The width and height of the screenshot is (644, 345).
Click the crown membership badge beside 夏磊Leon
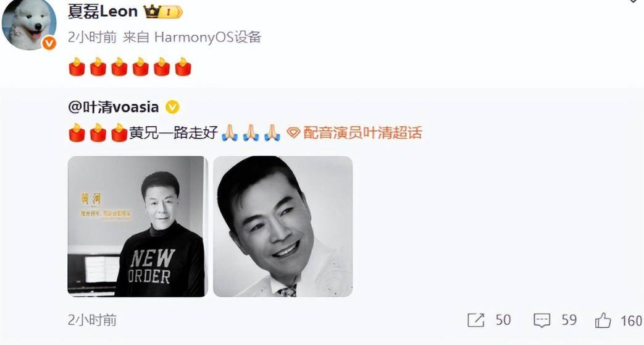click(162, 12)
